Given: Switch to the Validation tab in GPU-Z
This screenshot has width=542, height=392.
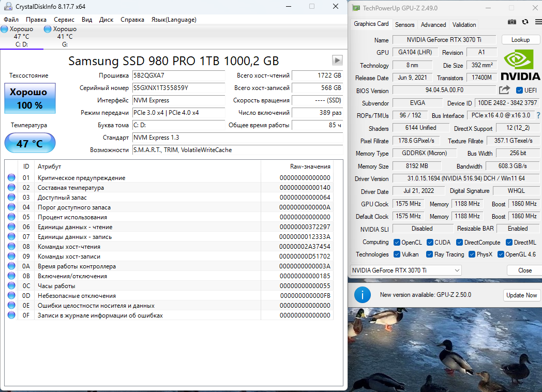Looking at the screenshot, I should 464,24.
